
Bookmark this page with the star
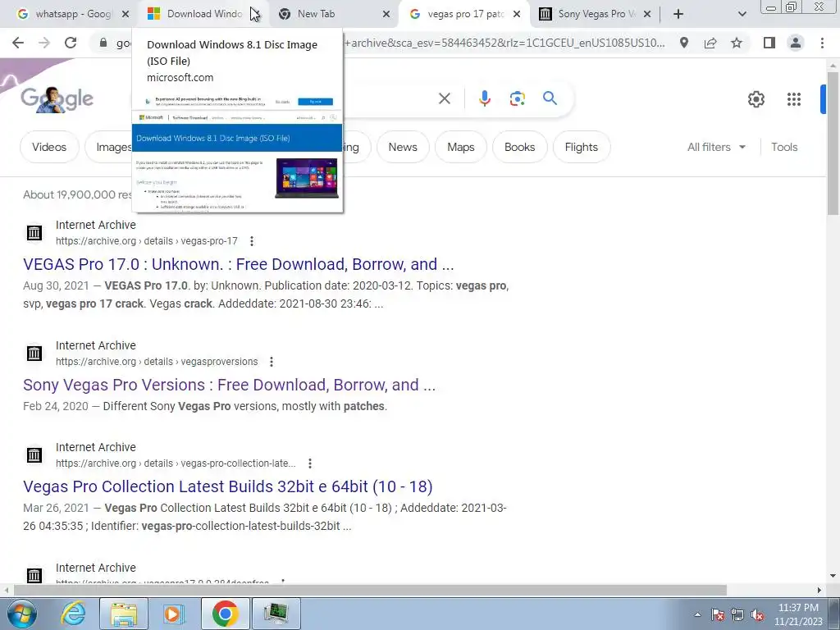point(737,43)
